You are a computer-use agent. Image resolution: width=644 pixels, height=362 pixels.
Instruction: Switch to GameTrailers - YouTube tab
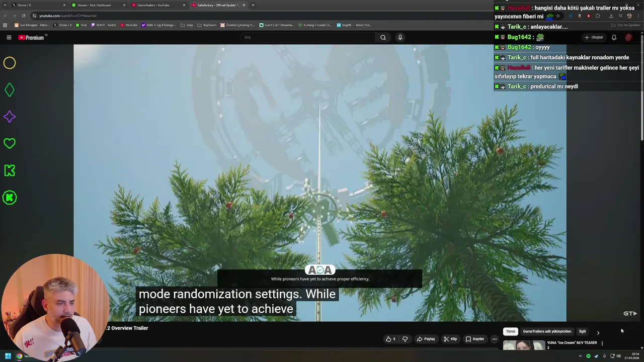(x=157, y=5)
